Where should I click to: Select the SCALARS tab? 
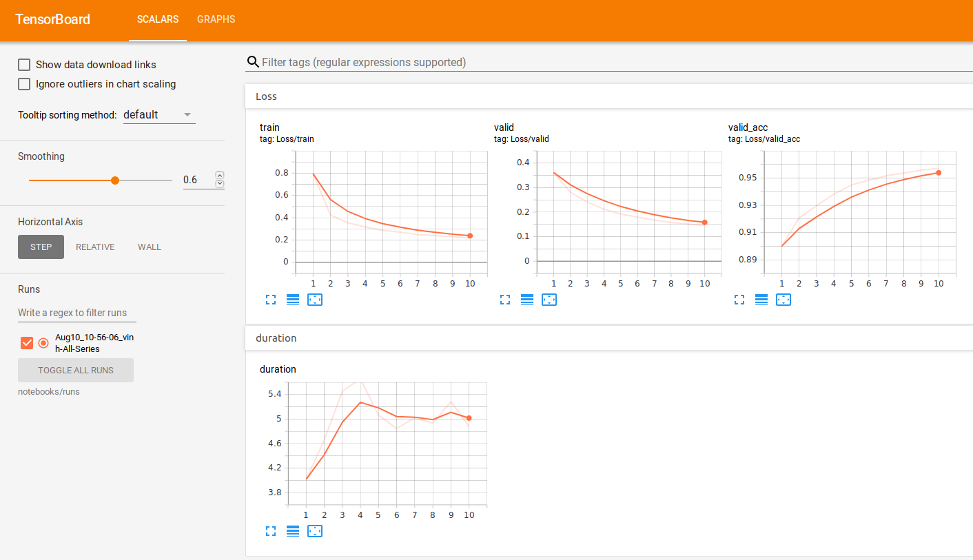point(157,19)
